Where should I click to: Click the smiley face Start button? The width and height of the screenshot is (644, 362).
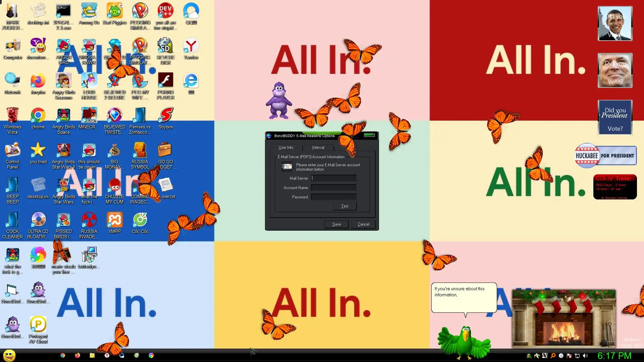(x=9, y=355)
